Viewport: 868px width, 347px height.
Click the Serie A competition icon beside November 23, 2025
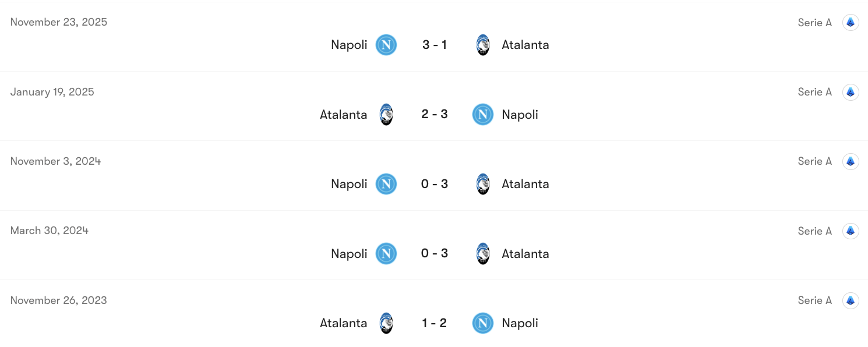tap(851, 22)
